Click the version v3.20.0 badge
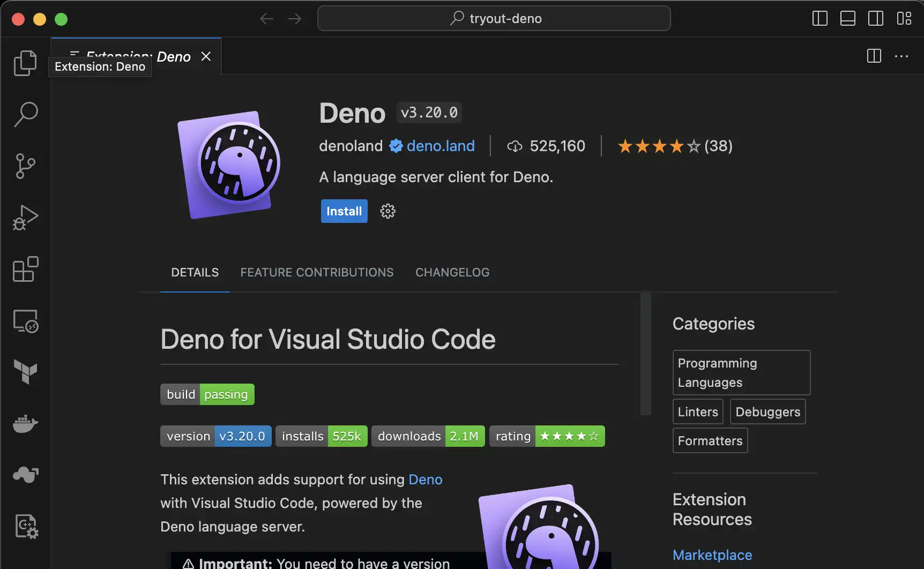 (x=216, y=436)
